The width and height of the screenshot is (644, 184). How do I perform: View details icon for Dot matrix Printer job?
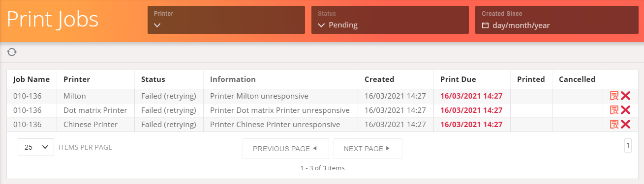coord(614,110)
